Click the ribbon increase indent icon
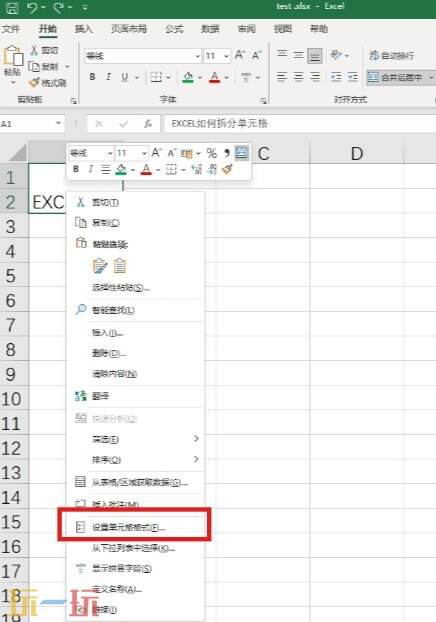This screenshot has width=436, height=622. pyautogui.click(x=352, y=77)
